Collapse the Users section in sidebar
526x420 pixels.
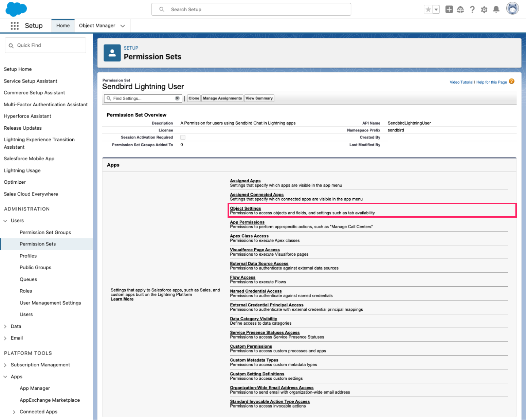5,221
